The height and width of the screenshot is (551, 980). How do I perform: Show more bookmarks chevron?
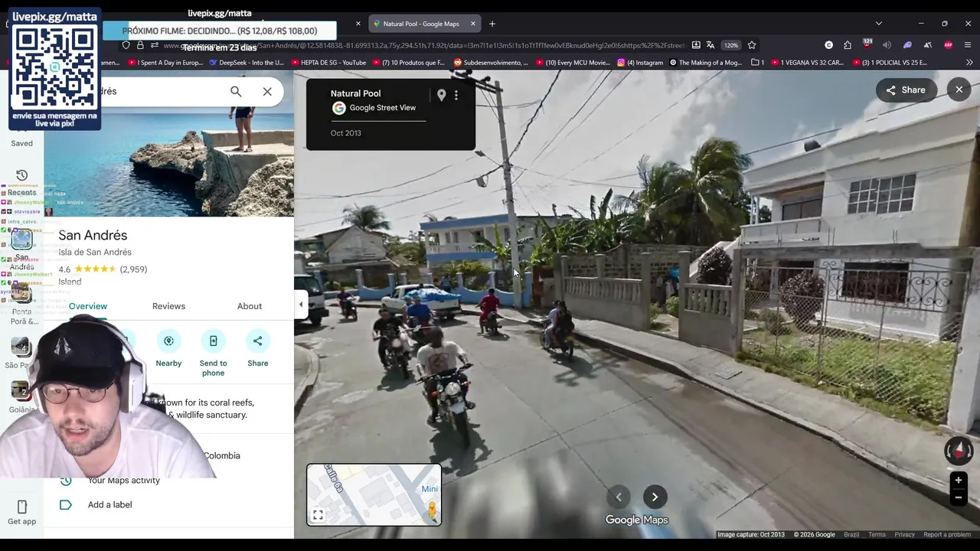[x=969, y=63]
